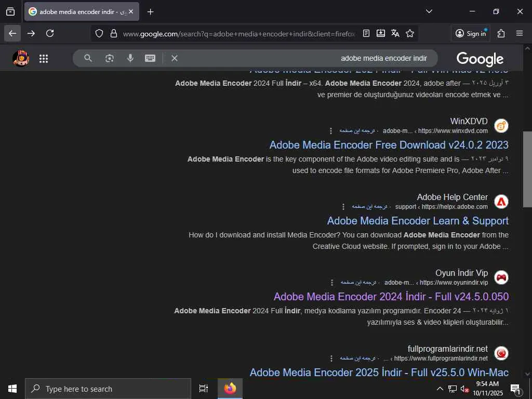Open the network status tray icon
The width and height of the screenshot is (532, 399).
coord(453,389)
